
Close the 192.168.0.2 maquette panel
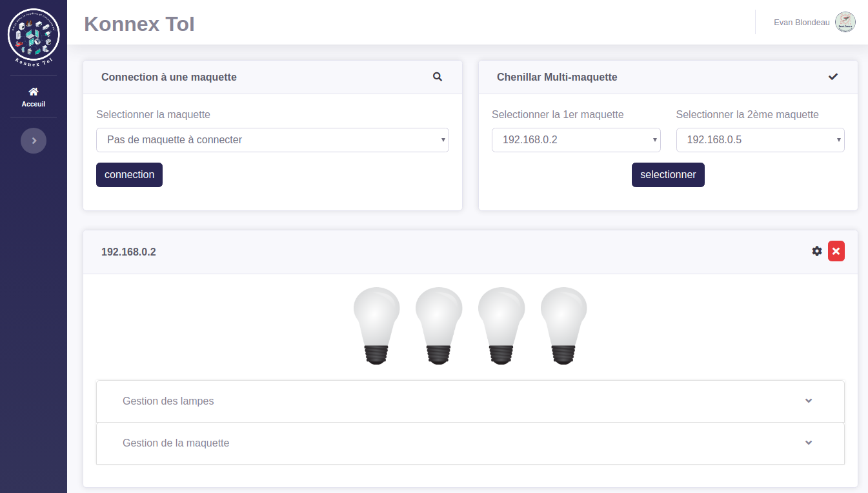coord(836,251)
